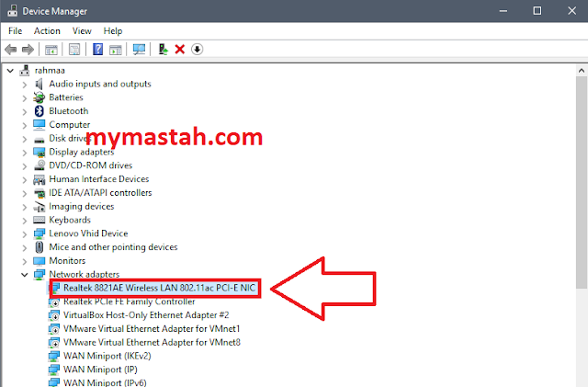Viewport: 588px width, 387px height.
Task: Open the Action menu
Action: click(x=47, y=30)
